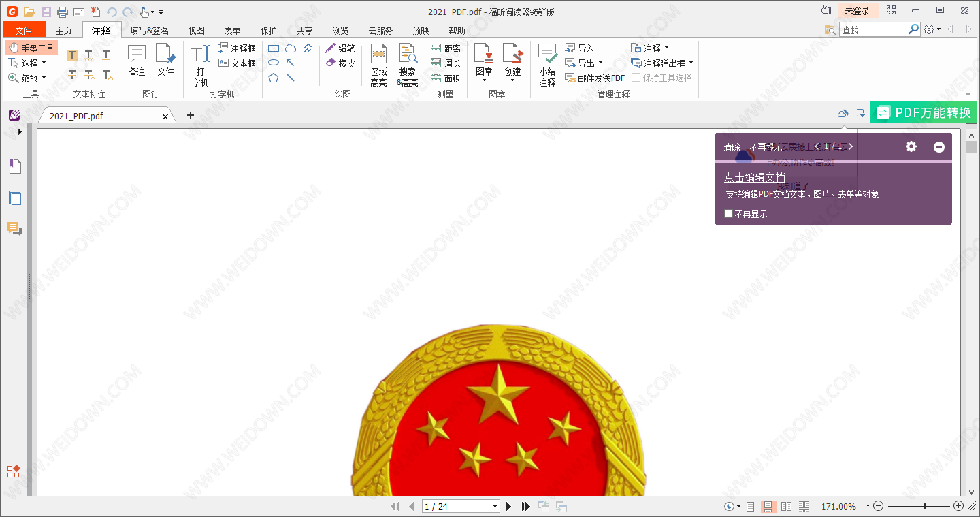
Task: Switch to continuous page view mode
Action: (x=768, y=506)
